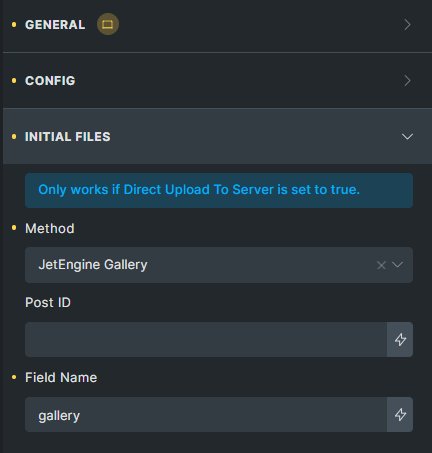Click the lightning dynamic-data icon for Post ID
Screen dimensions: 432x453
pyautogui.click(x=400, y=339)
